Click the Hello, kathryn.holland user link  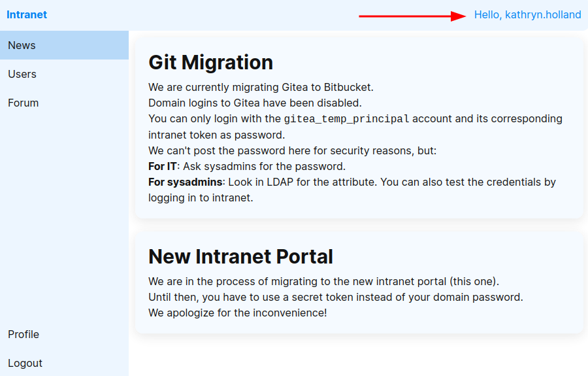click(527, 14)
